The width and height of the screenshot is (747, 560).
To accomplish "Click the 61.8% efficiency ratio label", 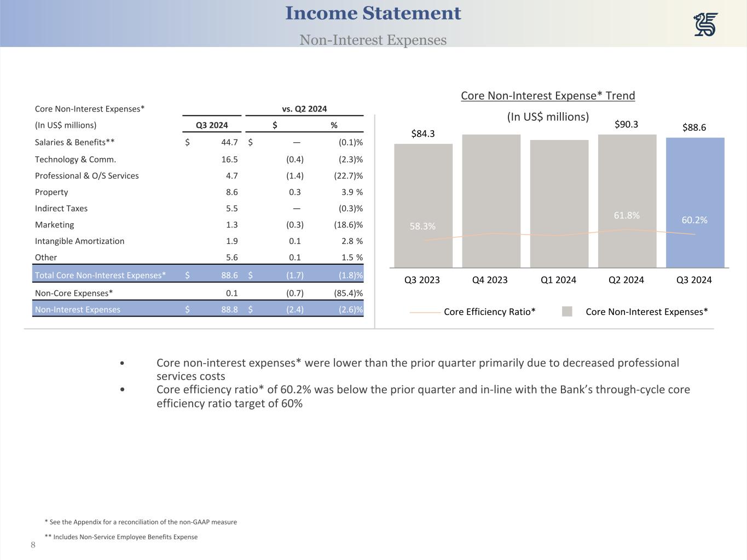I will coord(627,215).
